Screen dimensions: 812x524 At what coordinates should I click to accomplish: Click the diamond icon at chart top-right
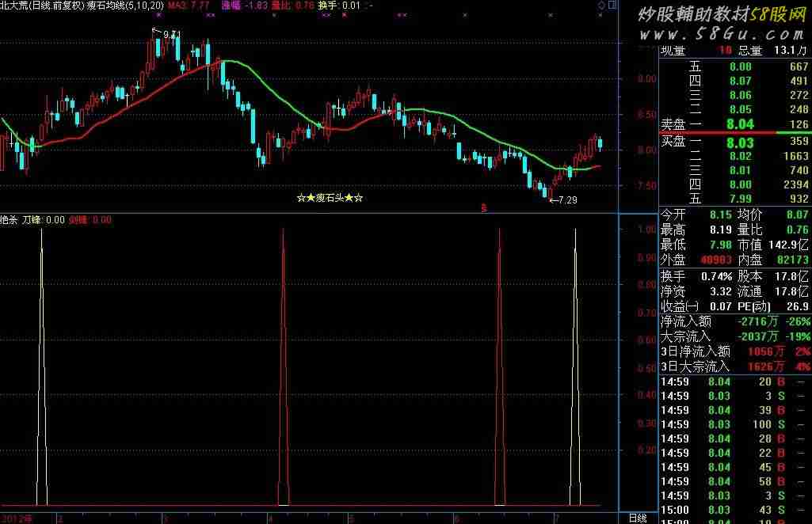point(601,6)
